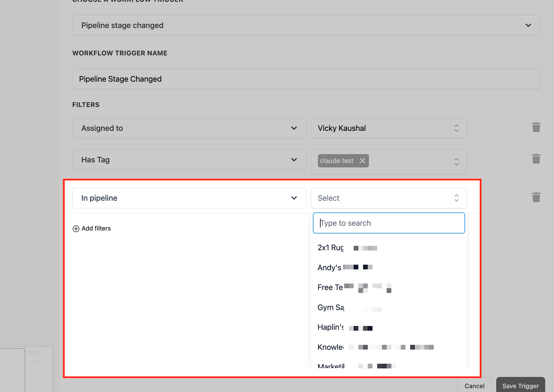This screenshot has height=392, width=554.
Task: Choose the Haplin's pipeline option
Action: pos(389,327)
